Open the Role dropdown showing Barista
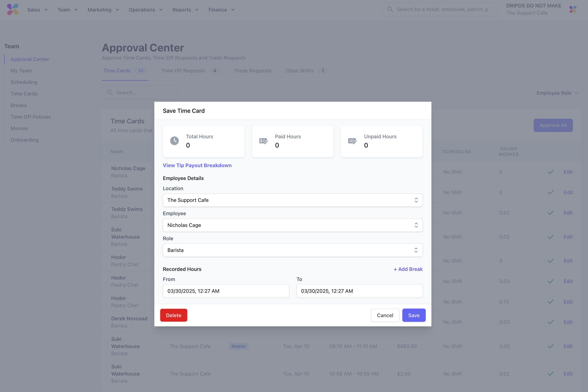Screen dimensions: 588x392 (x=292, y=250)
